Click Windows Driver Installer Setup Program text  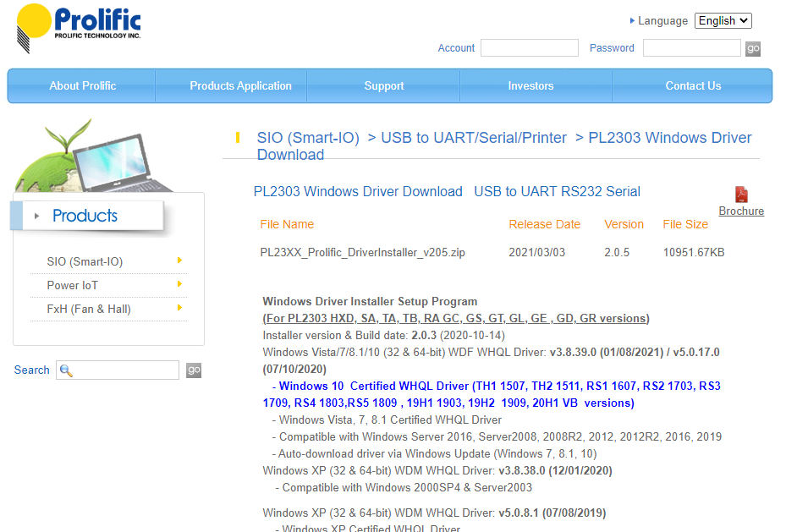[370, 301]
